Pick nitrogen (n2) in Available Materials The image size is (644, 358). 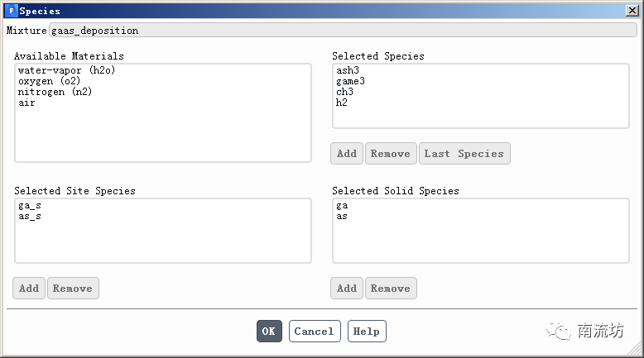click(x=55, y=92)
